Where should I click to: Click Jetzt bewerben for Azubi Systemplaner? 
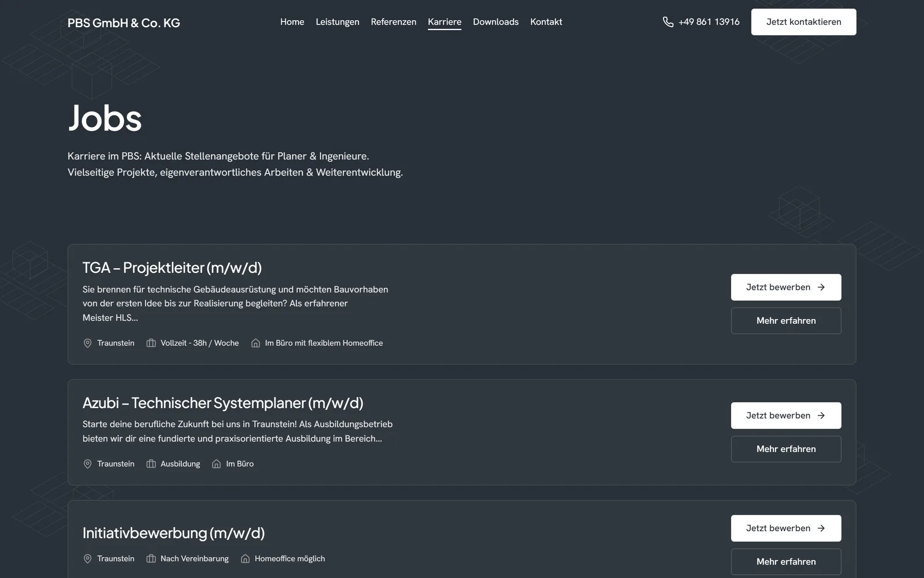click(786, 416)
